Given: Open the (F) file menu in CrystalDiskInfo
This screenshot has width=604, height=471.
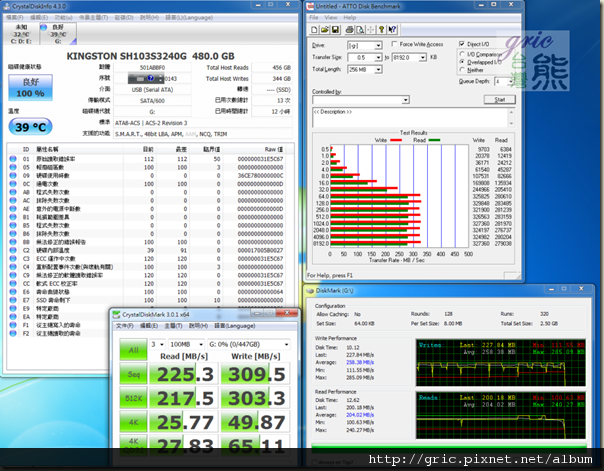Looking at the screenshot, I should 15,17.
